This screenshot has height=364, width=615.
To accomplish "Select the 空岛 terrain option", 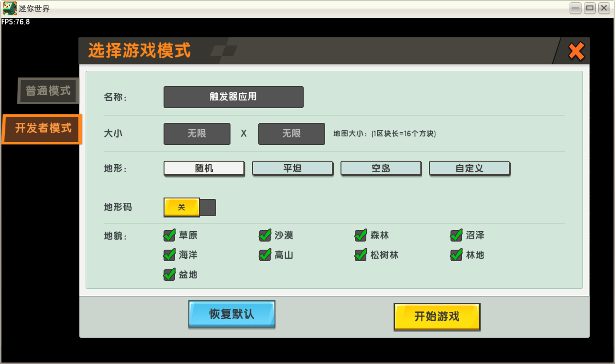I will (381, 168).
